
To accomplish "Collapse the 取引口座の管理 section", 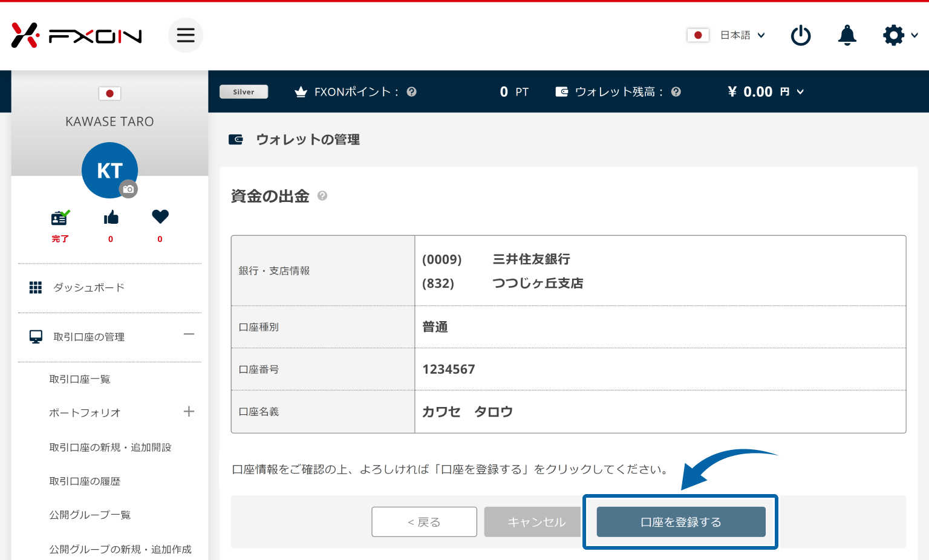I will click(x=189, y=334).
